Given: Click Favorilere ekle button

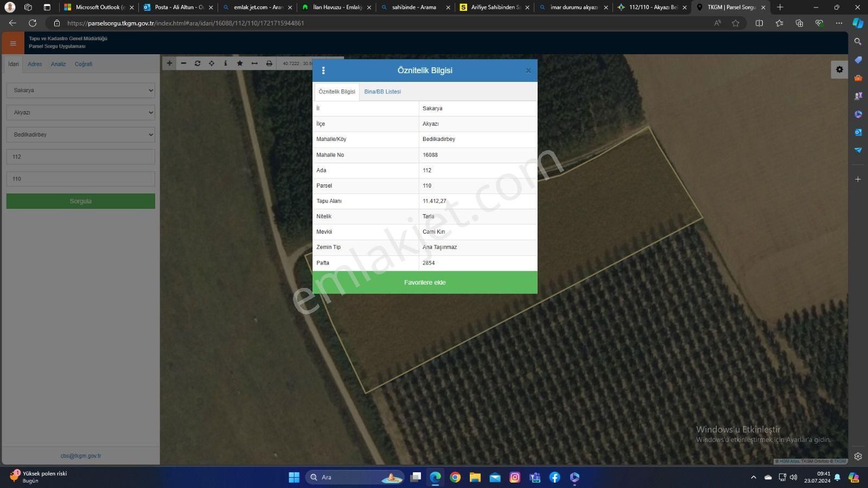Looking at the screenshot, I should (x=425, y=282).
